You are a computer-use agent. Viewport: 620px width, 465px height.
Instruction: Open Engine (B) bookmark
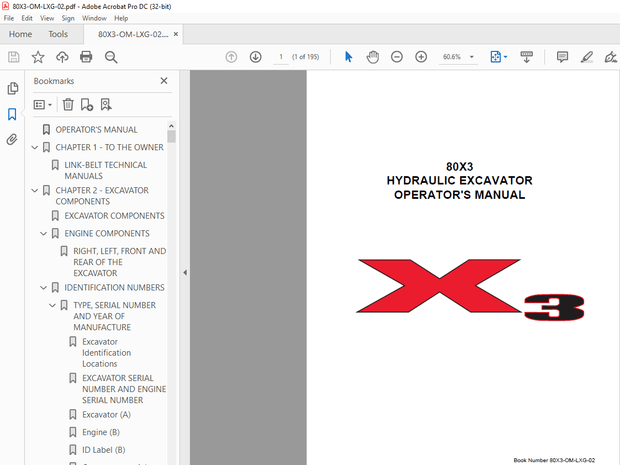[x=101, y=433]
